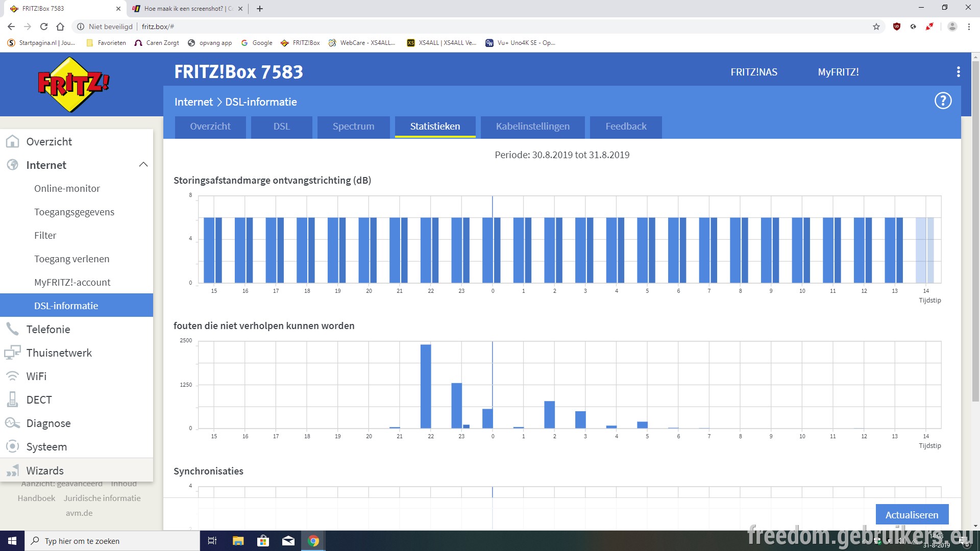The image size is (980, 551).
Task: Switch to the Spectrum tab
Action: pyautogui.click(x=353, y=127)
